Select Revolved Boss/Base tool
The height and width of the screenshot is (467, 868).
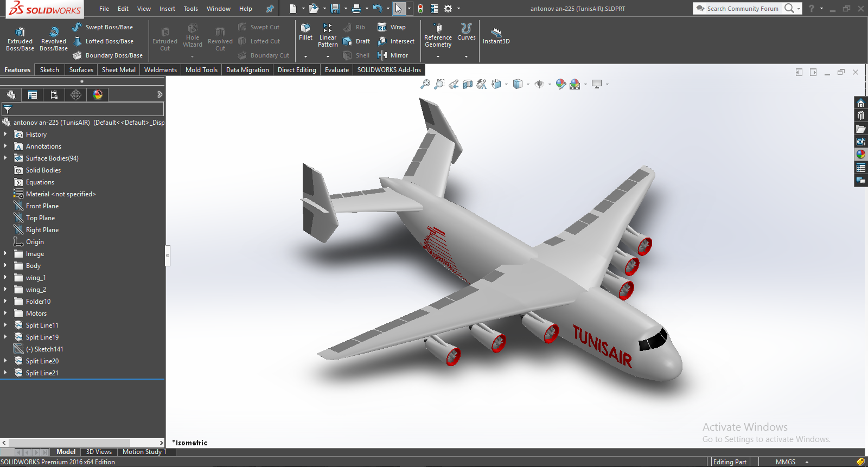point(54,38)
